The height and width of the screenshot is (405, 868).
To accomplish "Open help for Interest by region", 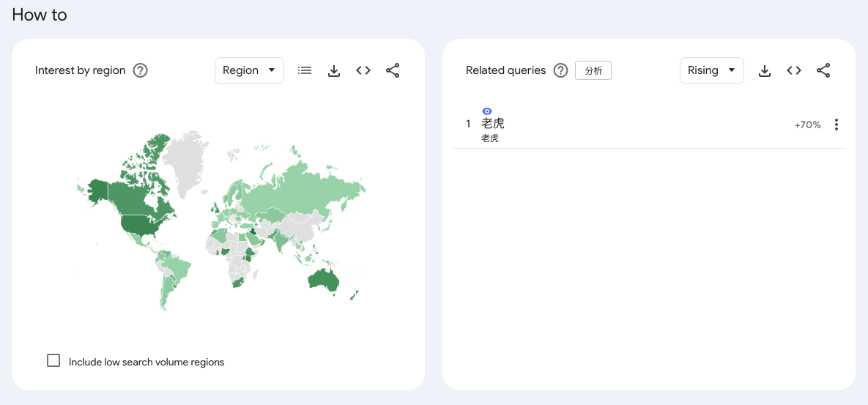I will (x=141, y=71).
